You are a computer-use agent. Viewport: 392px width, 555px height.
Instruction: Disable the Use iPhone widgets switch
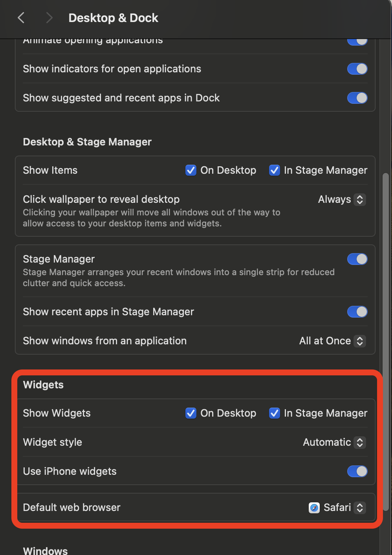(x=357, y=471)
